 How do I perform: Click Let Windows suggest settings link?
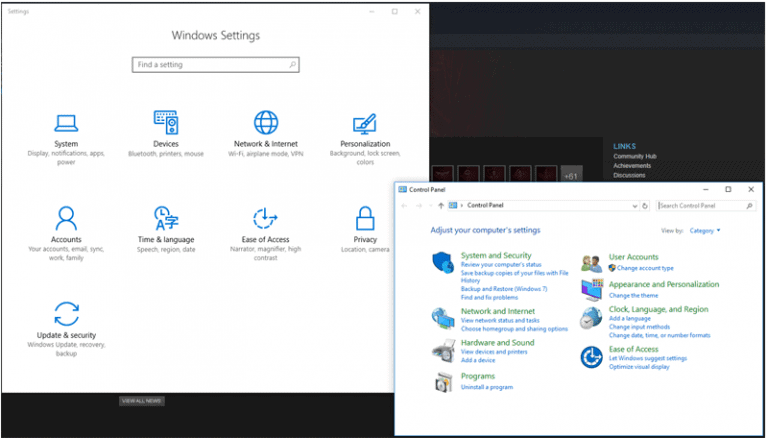pos(648,358)
